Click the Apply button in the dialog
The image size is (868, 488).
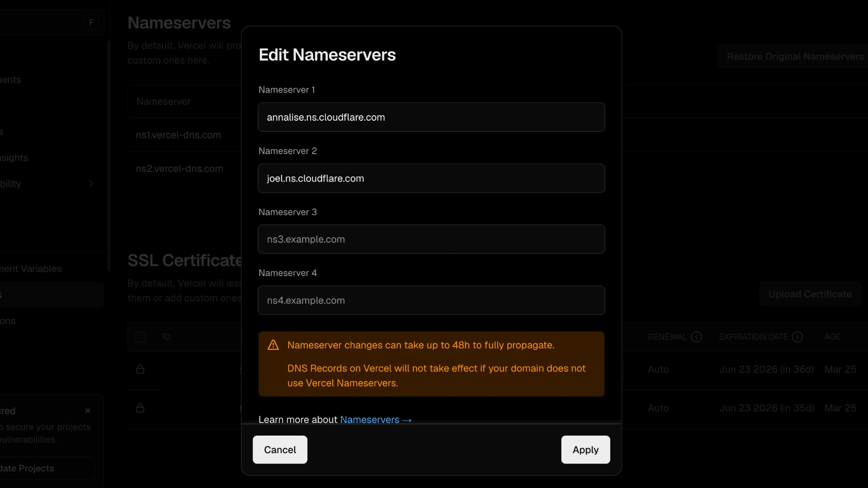(x=585, y=450)
